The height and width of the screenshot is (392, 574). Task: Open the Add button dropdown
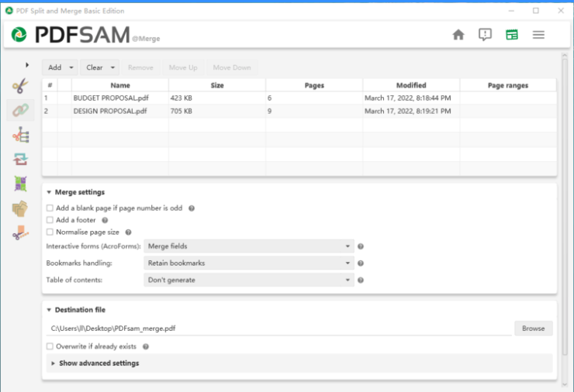(x=71, y=67)
